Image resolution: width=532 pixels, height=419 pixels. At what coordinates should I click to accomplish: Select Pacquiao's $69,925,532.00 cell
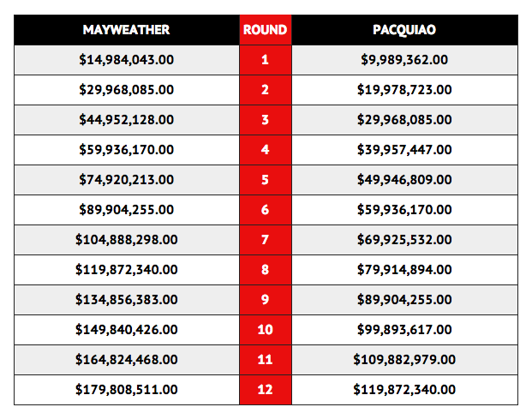(404, 240)
